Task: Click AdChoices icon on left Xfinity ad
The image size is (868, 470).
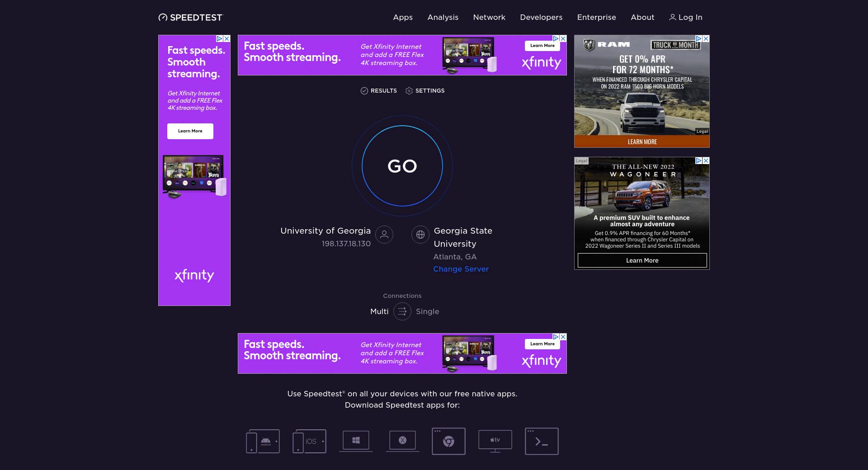Action: pos(219,39)
